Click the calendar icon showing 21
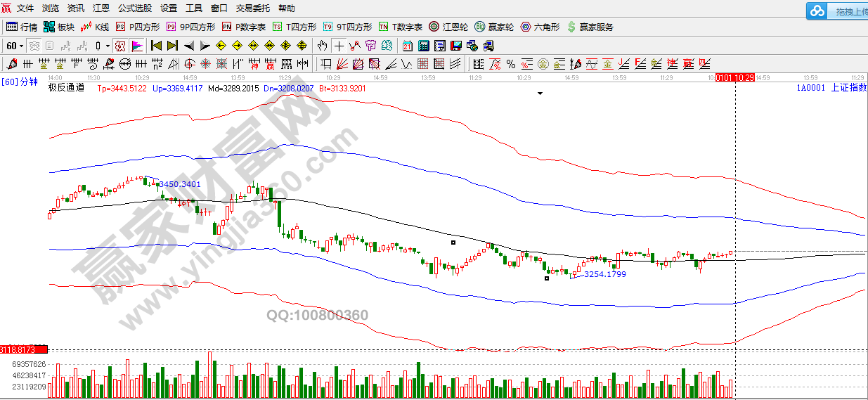Viewport: 868px width, 400px height. tap(408, 46)
